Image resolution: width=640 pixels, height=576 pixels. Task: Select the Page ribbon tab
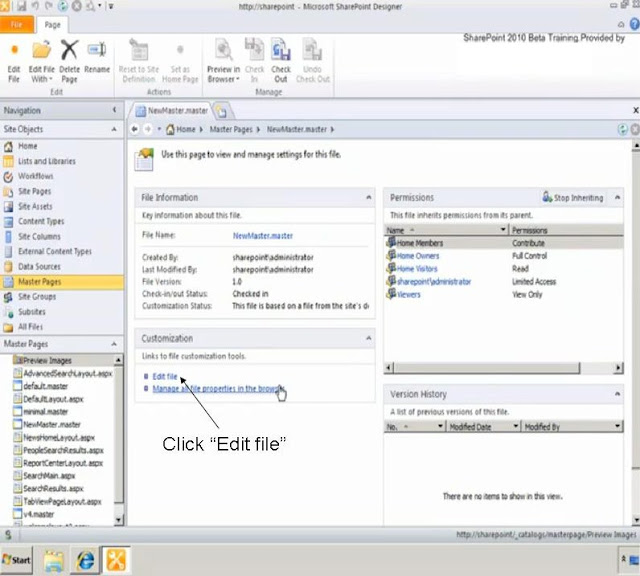pos(52,25)
